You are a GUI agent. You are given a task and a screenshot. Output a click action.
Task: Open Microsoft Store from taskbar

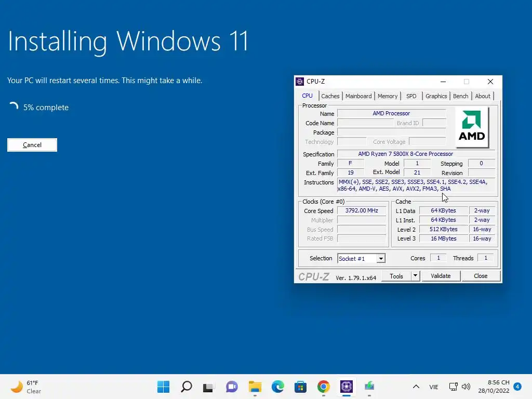[x=300, y=387]
